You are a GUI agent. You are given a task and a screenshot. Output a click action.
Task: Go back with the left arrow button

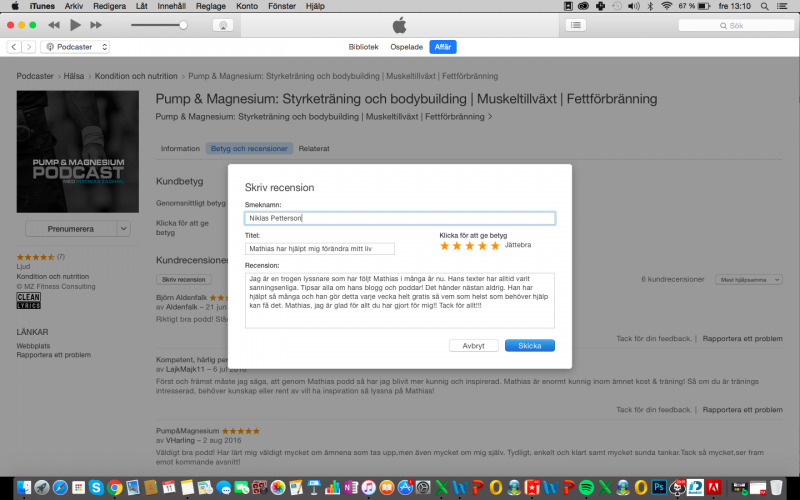pyautogui.click(x=14, y=47)
